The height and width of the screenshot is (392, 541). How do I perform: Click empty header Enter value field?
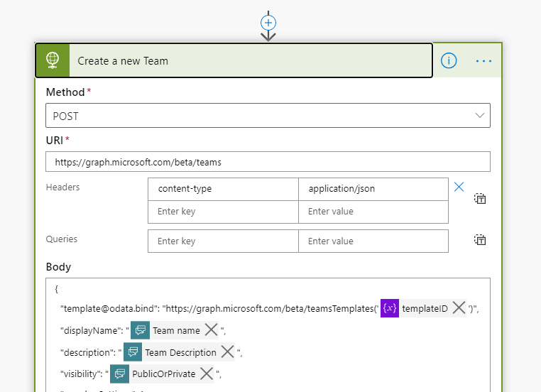point(373,212)
